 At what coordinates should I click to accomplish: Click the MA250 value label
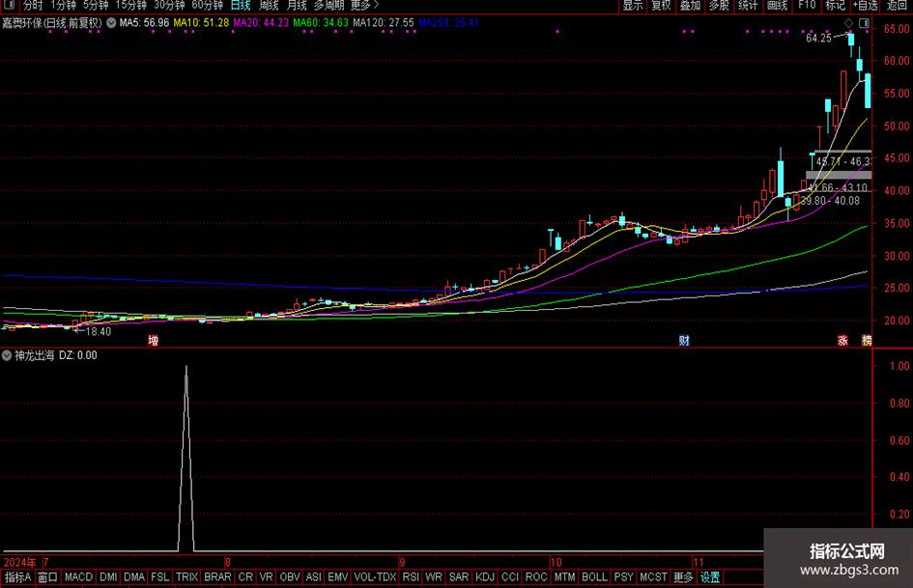(x=448, y=23)
